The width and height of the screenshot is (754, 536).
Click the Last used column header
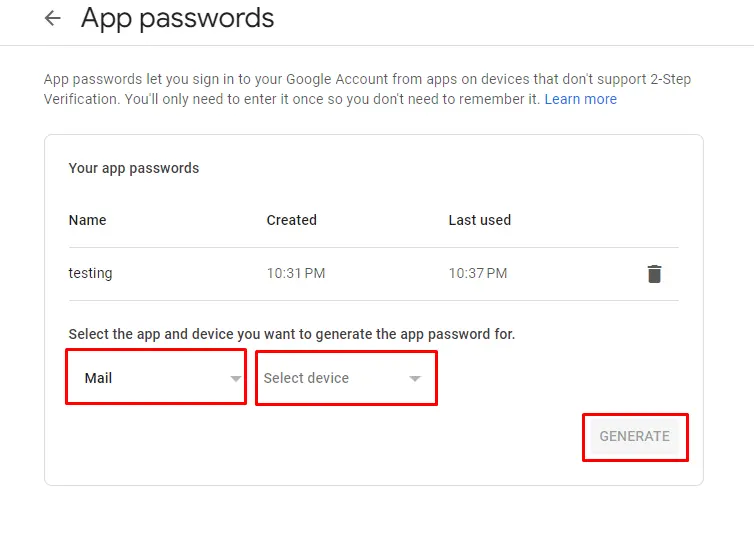click(x=479, y=220)
